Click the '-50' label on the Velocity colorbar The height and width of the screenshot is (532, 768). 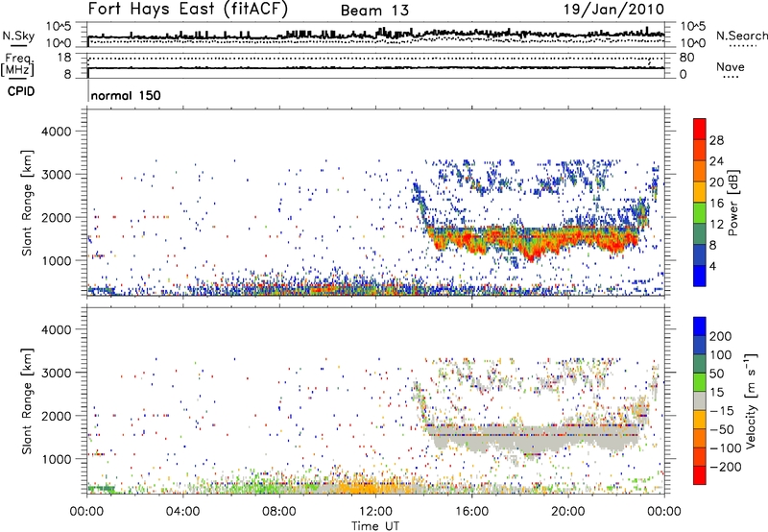723,430
